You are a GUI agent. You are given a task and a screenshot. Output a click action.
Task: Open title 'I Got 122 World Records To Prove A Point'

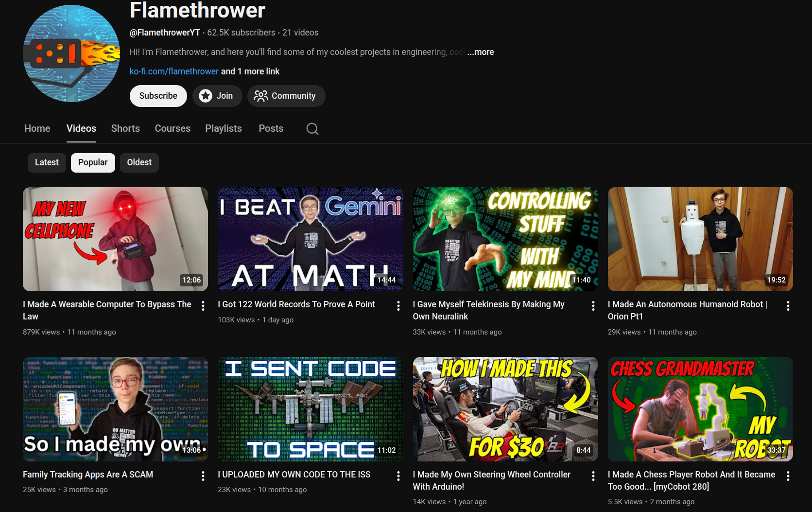pos(296,304)
